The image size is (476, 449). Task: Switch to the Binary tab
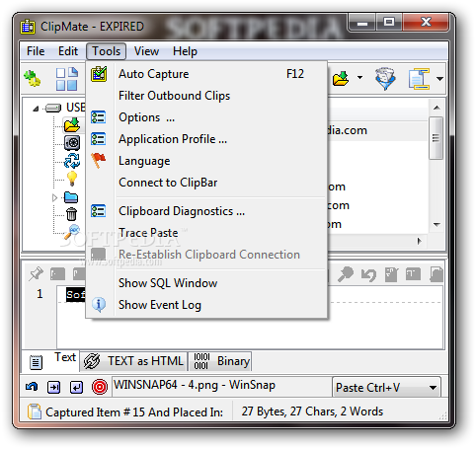click(220, 361)
